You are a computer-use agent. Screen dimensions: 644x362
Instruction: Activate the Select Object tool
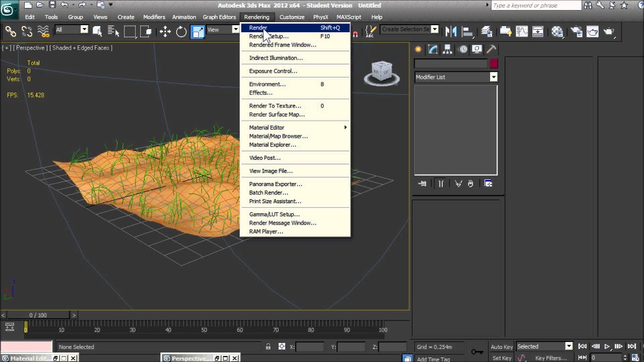pos(97,31)
